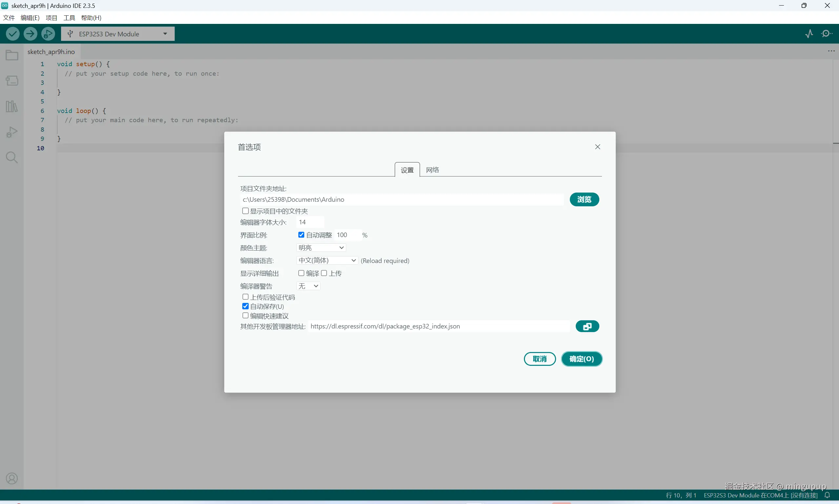The height and width of the screenshot is (504, 839).
Task: Expand the 编辑器语言 dropdown 中文(简体)
Action: (327, 260)
